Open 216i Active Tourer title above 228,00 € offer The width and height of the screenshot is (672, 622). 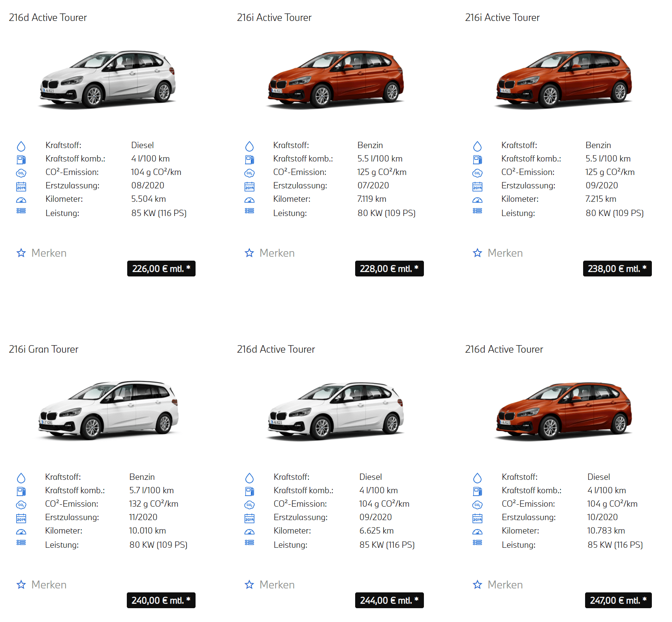[274, 17]
